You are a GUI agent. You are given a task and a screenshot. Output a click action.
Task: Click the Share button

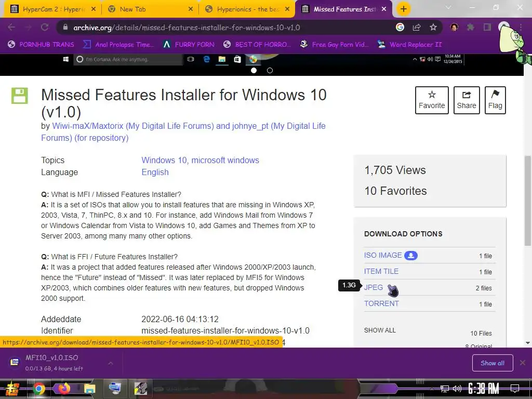point(467,100)
